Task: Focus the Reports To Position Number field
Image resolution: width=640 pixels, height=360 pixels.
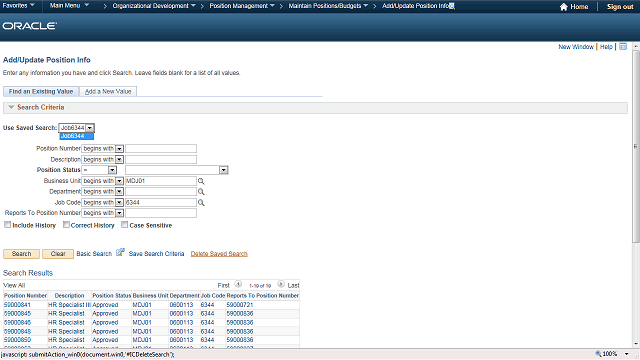Action: coord(161,213)
